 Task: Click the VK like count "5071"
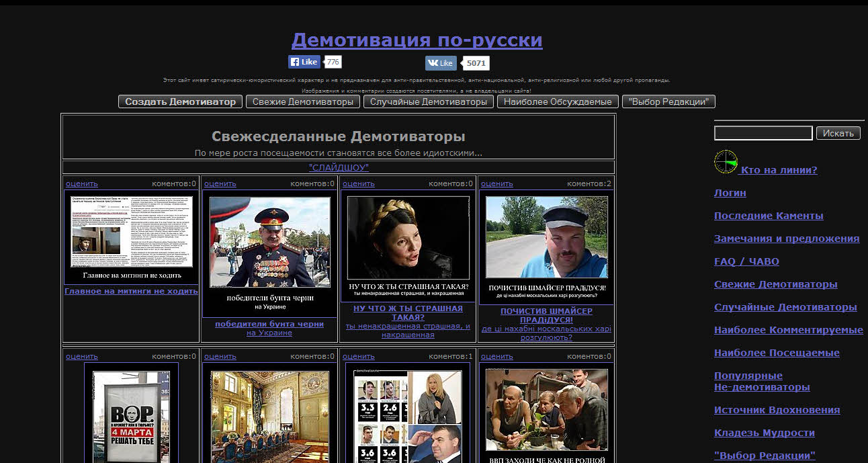tap(476, 63)
